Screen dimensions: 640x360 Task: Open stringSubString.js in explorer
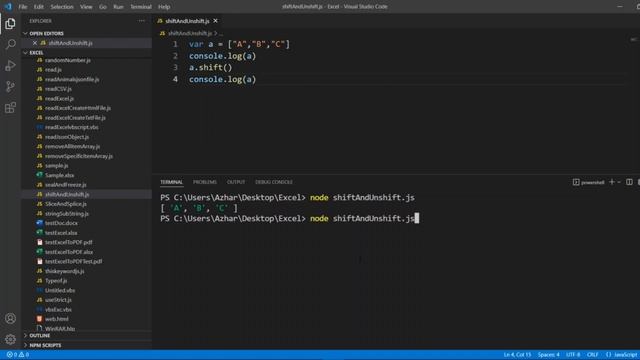(x=67, y=213)
